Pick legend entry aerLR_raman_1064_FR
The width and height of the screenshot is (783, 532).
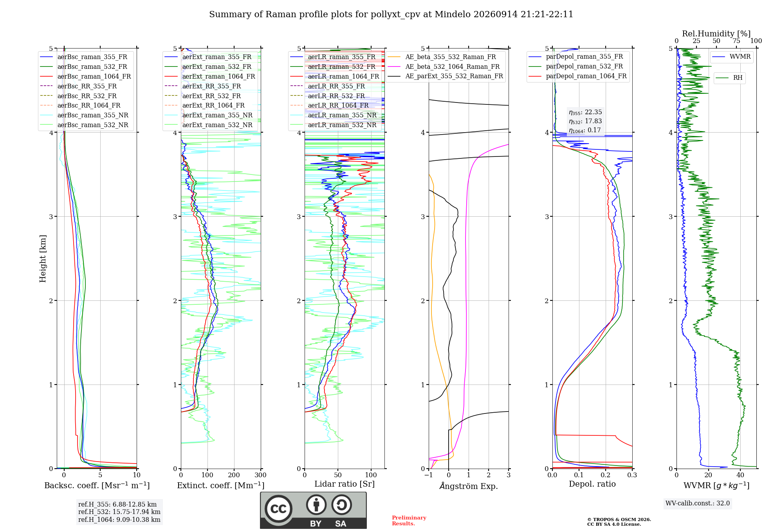335,77
